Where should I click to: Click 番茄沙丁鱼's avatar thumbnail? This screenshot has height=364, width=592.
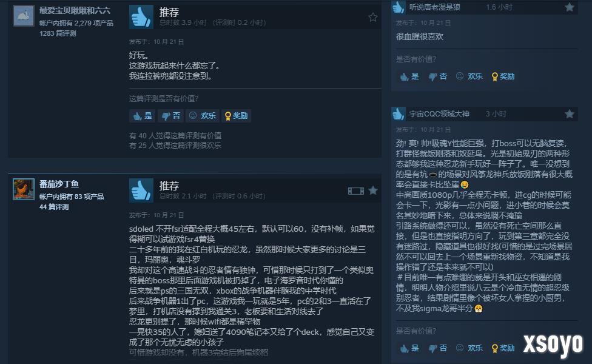coord(24,189)
